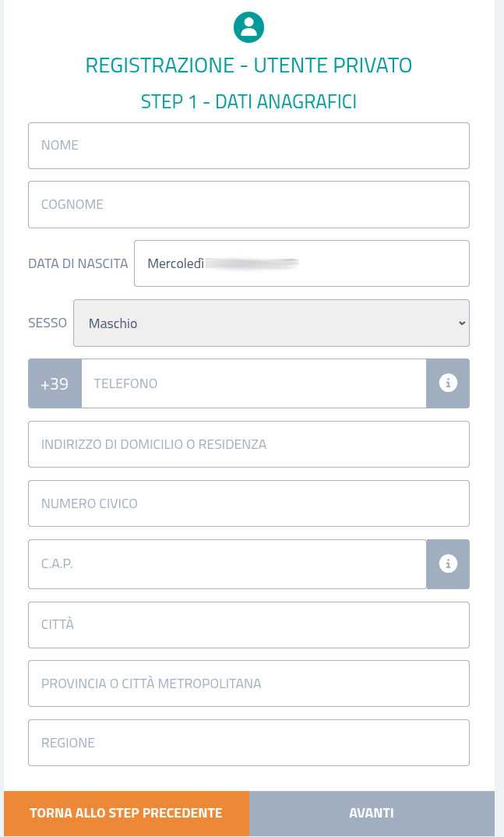Click the +39 country prefix
Screen dimensions: 504x837
click(55, 383)
